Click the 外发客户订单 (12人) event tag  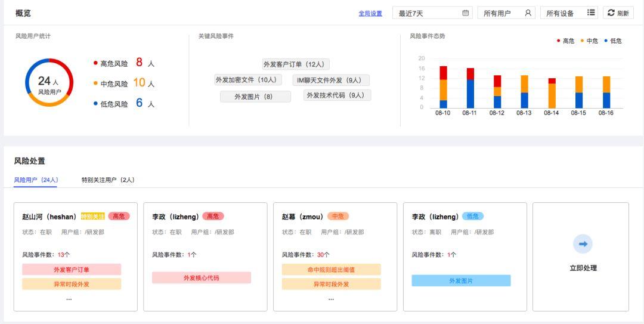click(x=296, y=64)
